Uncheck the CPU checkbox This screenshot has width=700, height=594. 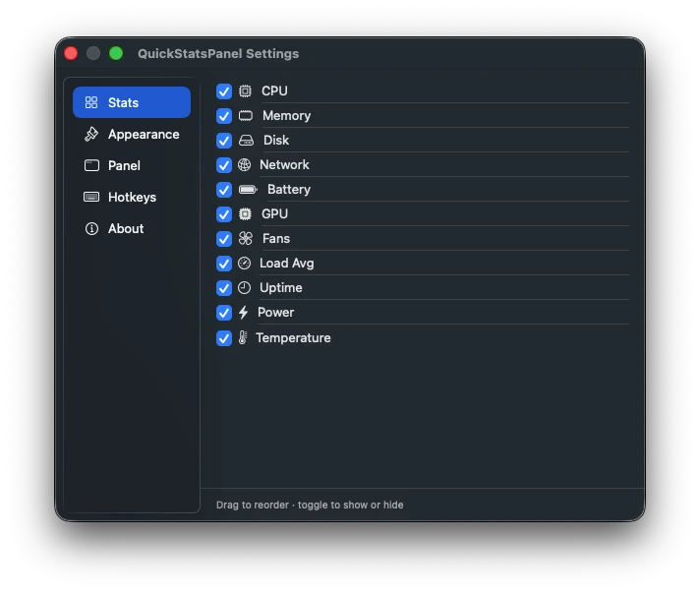224,91
